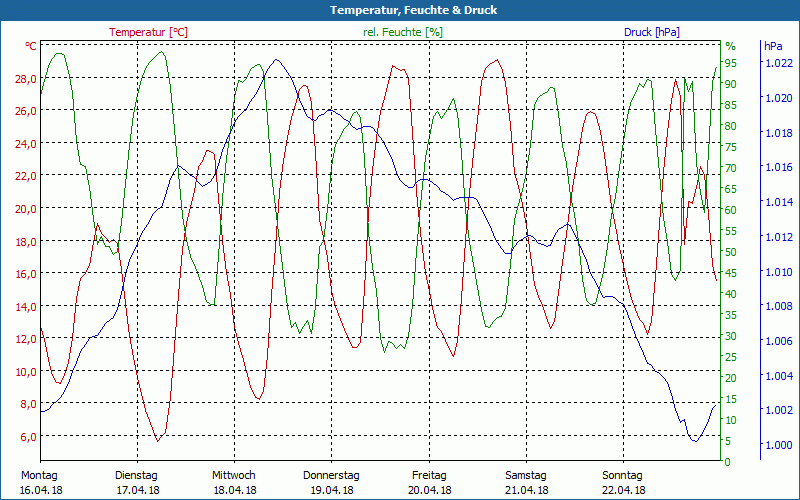Click the '20.04.18' date label
This screenshot has width=800, height=500.
(x=430, y=490)
